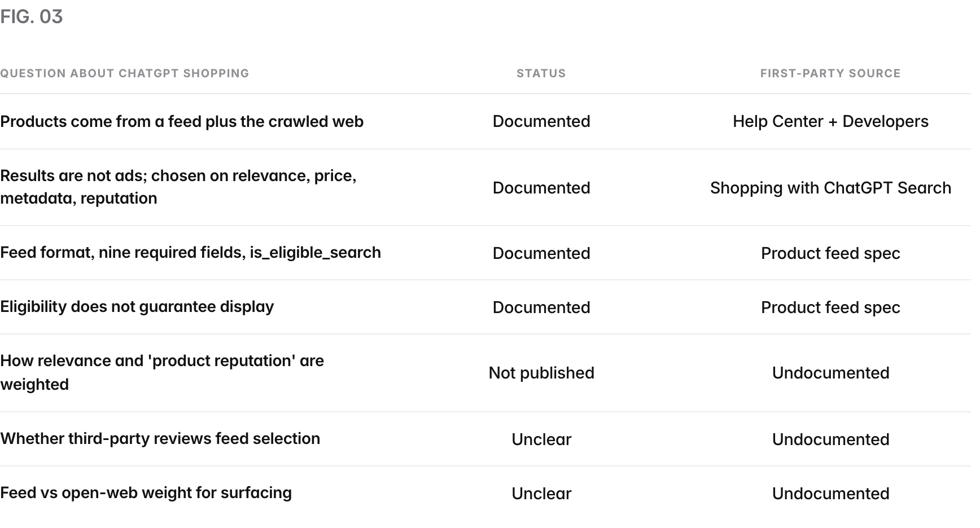The width and height of the screenshot is (980, 528).
Task: Select 'Feed format, nine required fields, is_eligible_search'
Action: click(x=191, y=253)
